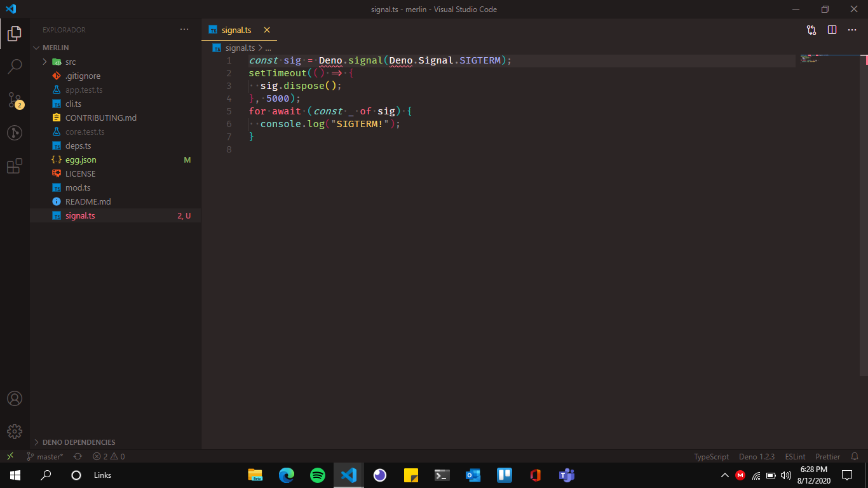The height and width of the screenshot is (488, 868).
Task: Open Windows Start menu
Action: [15, 475]
